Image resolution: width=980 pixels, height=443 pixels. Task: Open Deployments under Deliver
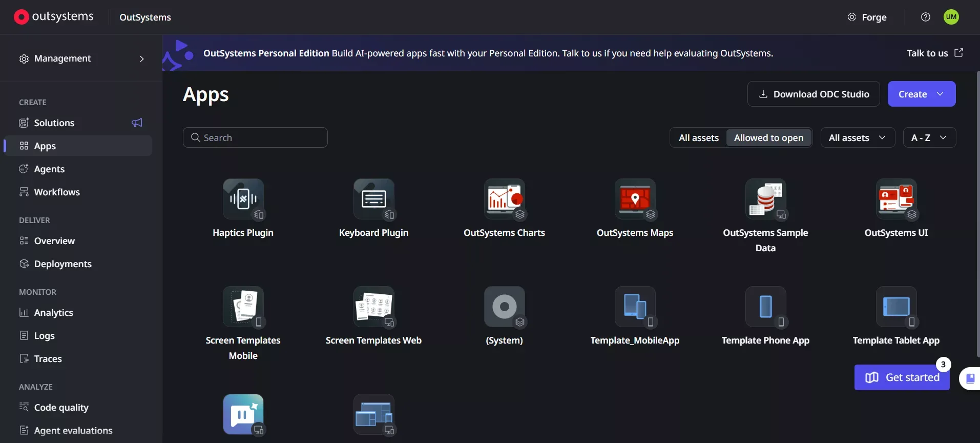[x=78, y=264]
